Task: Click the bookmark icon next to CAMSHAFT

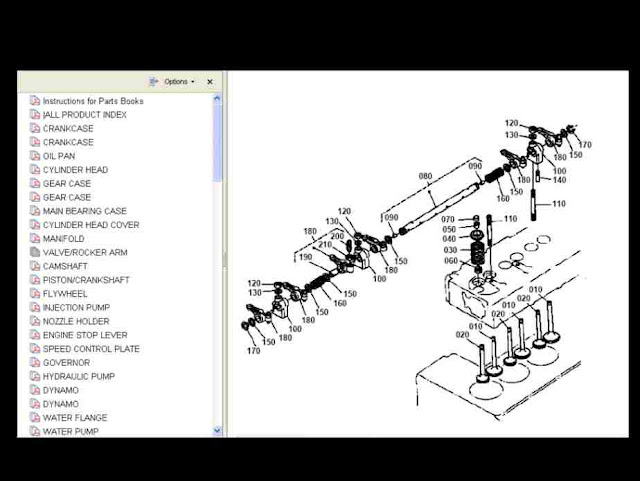Action: [35, 267]
